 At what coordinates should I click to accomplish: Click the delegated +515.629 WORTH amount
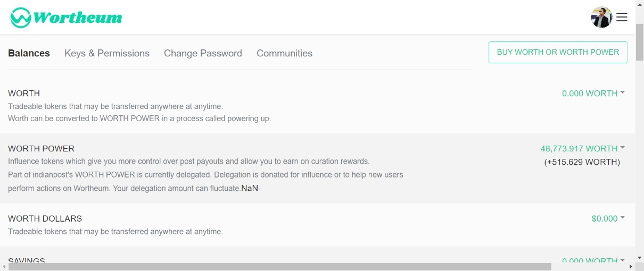coord(582,162)
